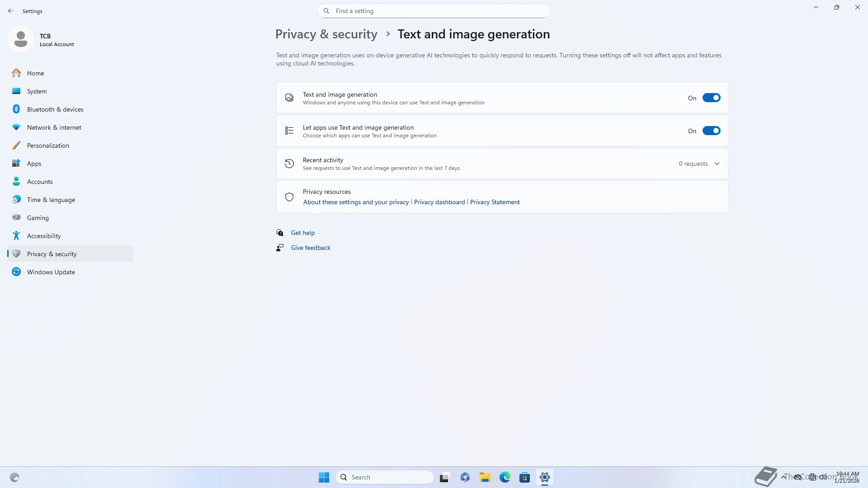868x488 pixels.
Task: Open the Privacy dashboard link
Action: [439, 202]
